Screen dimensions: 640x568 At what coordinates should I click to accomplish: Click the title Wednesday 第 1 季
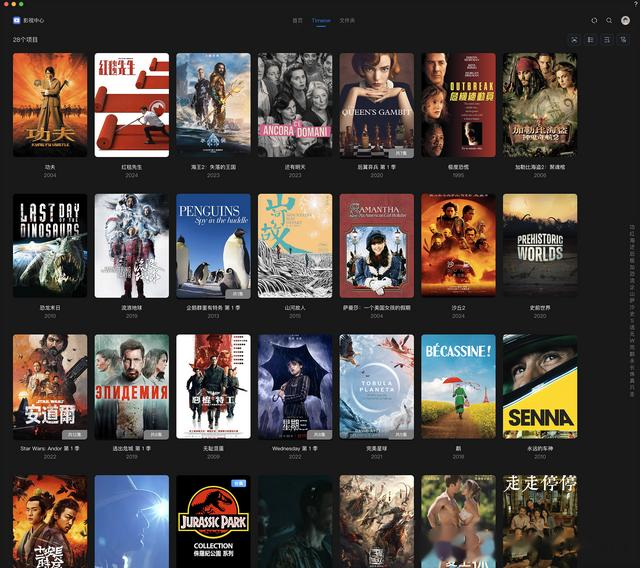(x=295, y=448)
